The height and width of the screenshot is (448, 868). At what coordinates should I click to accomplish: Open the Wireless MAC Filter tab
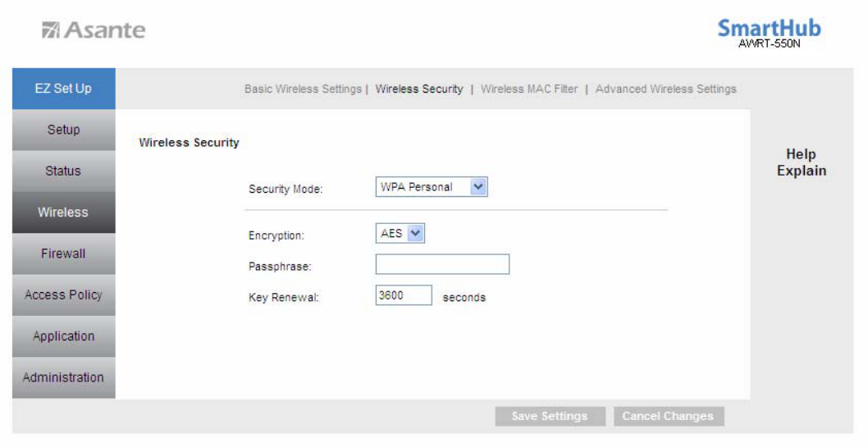529,89
